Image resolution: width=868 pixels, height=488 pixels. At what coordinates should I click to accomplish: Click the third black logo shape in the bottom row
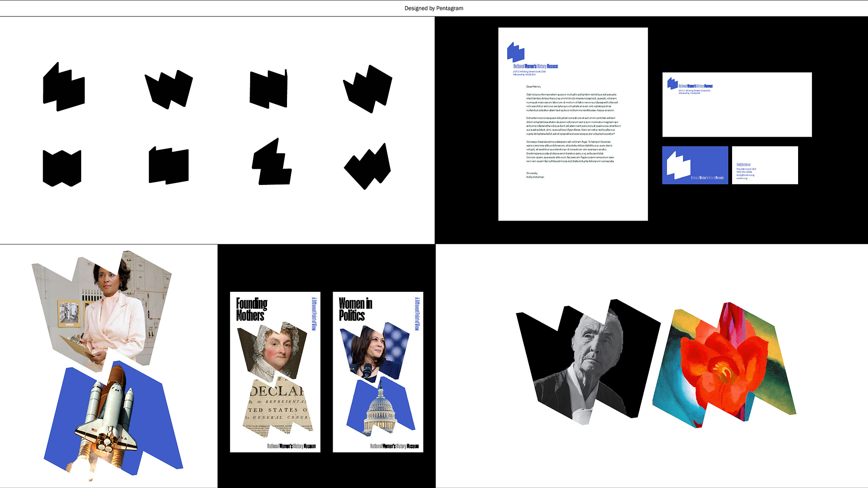click(x=272, y=162)
